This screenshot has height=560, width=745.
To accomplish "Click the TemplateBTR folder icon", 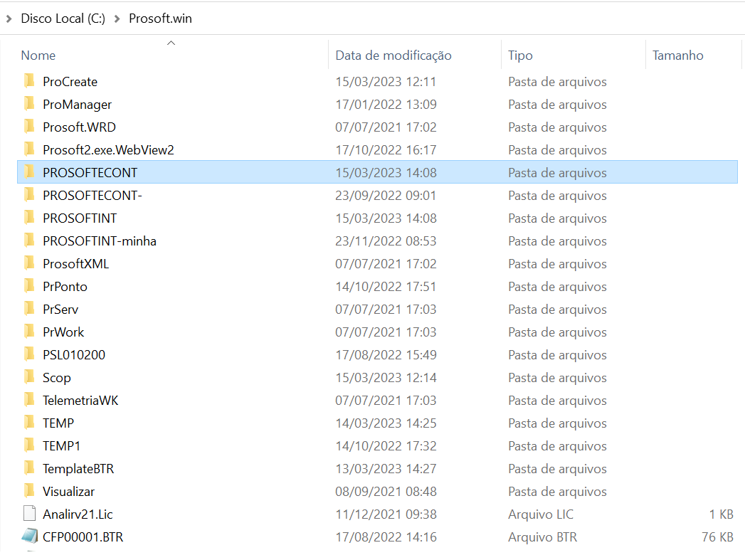I will (29, 468).
